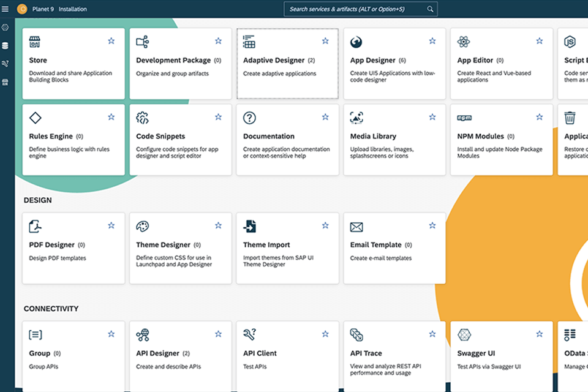
Task: Star the Swagger UI tile
Action: click(539, 334)
